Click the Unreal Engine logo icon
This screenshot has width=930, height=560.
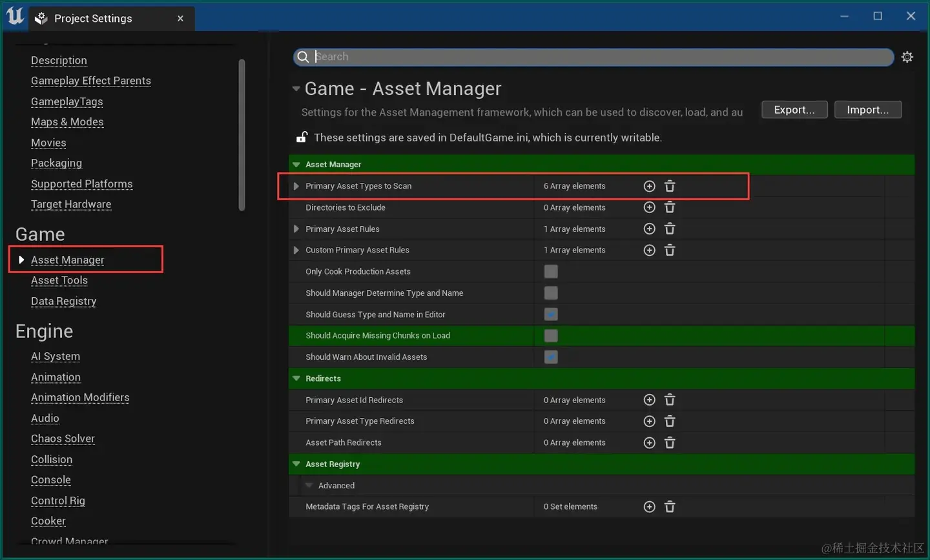coord(15,16)
